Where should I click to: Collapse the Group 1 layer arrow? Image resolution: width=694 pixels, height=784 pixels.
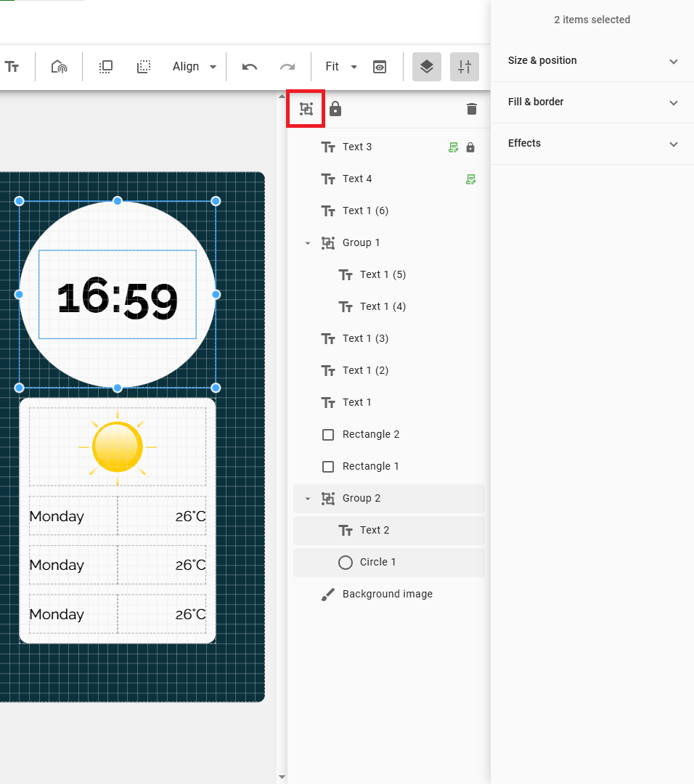pyautogui.click(x=308, y=243)
